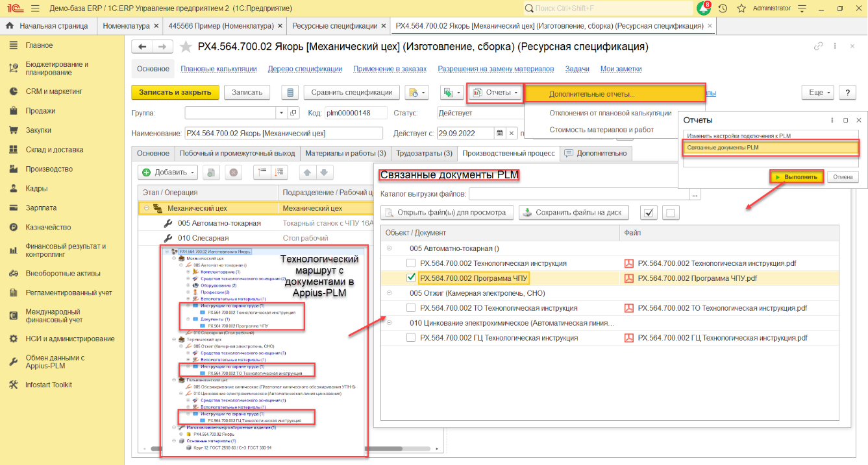The width and height of the screenshot is (868, 465).
Task: Open Программа ЧПУ.pdf file icon
Action: 628,278
